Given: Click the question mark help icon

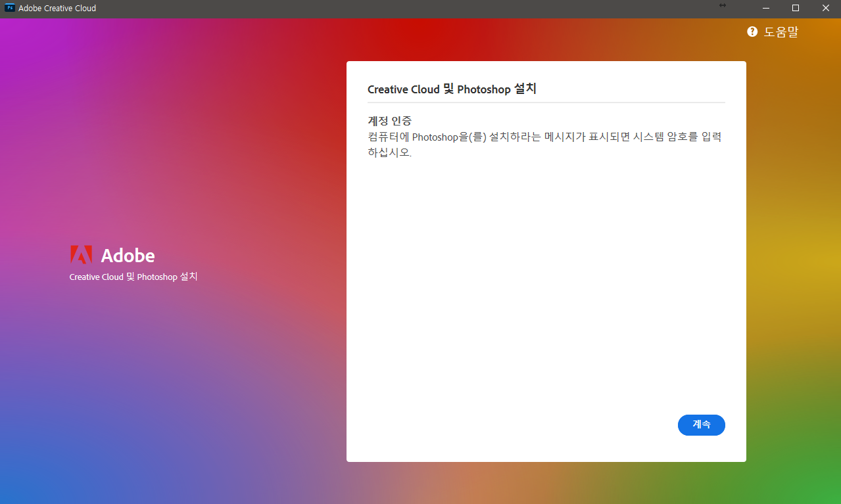Looking at the screenshot, I should (x=752, y=32).
